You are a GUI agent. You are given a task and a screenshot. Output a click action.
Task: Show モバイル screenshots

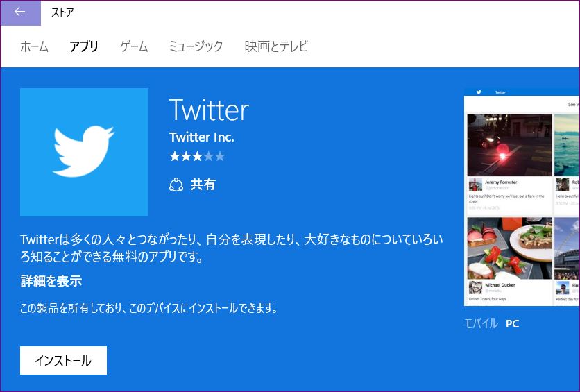coord(481,323)
